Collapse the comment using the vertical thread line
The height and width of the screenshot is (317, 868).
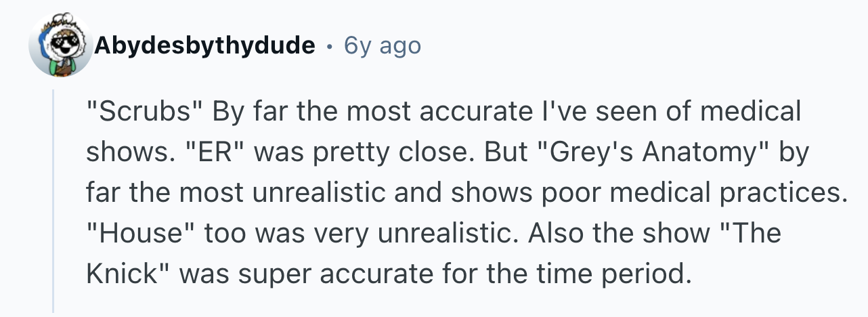pyautogui.click(x=53, y=202)
